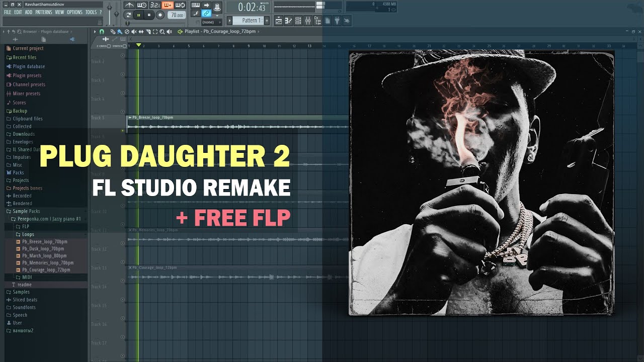Toggle the Track 14 mute switch
The height and width of the screenshot is (362, 644).
[x=122, y=299]
